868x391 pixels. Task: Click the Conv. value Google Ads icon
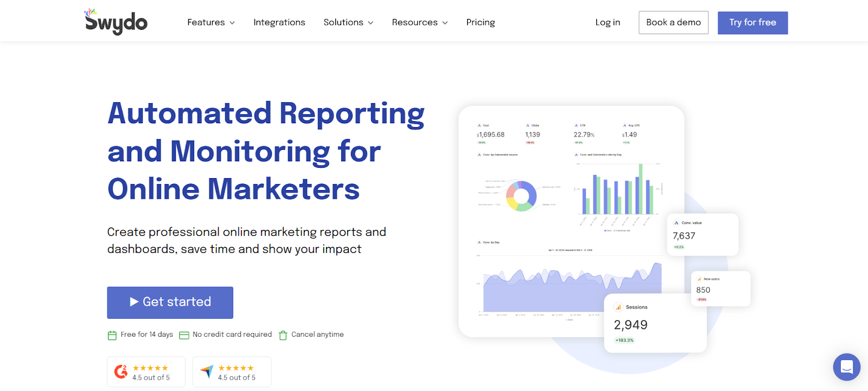(676, 223)
